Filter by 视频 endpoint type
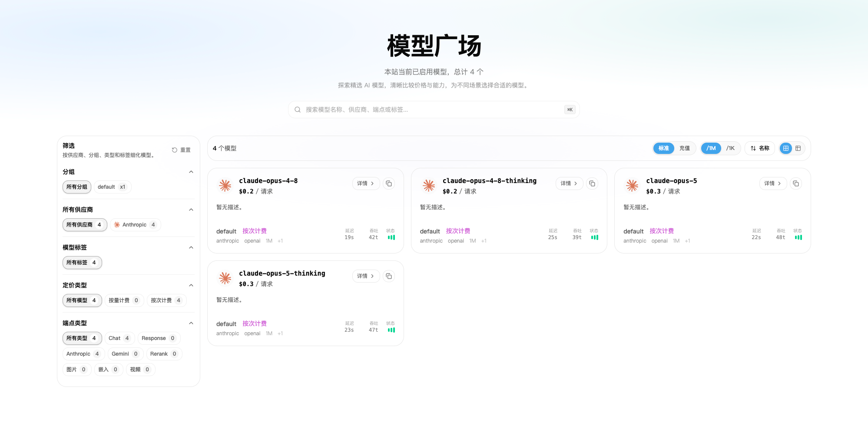Image resolution: width=868 pixels, height=430 pixels. point(141,370)
